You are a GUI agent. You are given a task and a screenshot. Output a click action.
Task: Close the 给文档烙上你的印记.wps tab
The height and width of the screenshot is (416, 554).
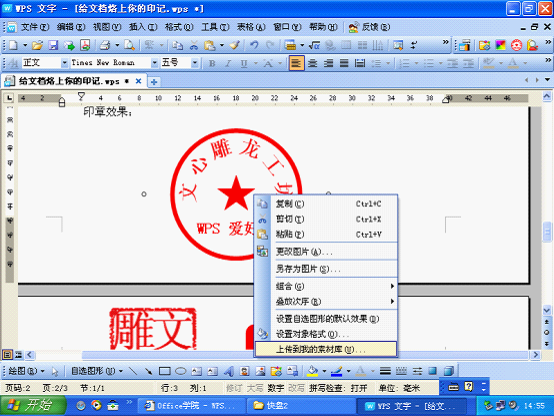[x=138, y=81]
